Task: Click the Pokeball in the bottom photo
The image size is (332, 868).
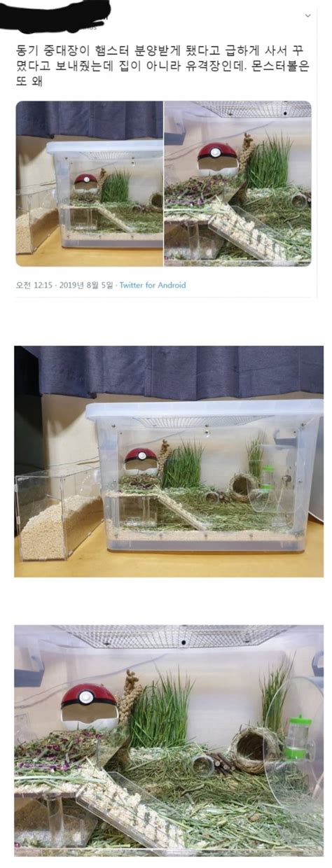Action: pos(89,706)
